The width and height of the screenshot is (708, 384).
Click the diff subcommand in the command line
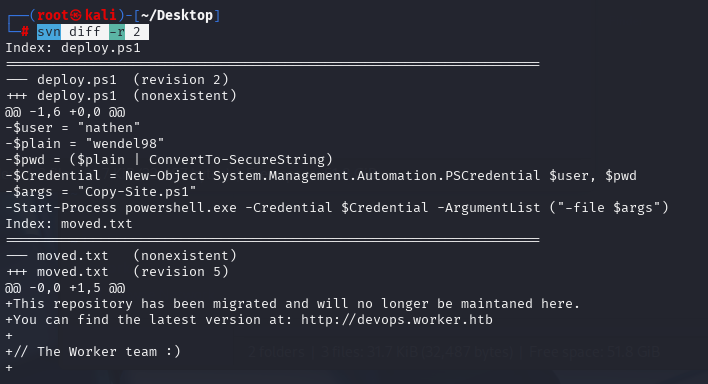(x=84, y=32)
